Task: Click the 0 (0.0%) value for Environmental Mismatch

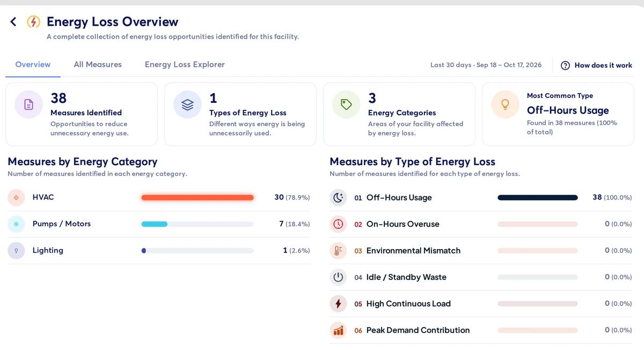Action: click(618, 250)
